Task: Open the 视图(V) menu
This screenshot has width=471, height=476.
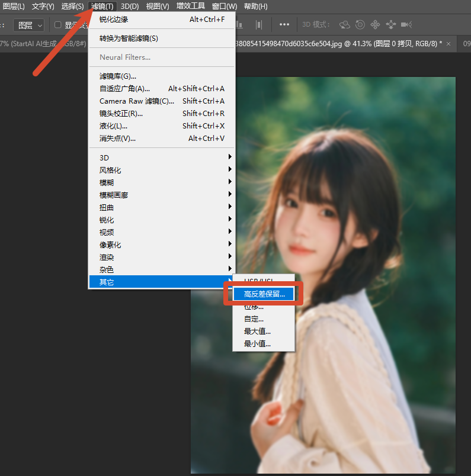Action: coord(158,7)
